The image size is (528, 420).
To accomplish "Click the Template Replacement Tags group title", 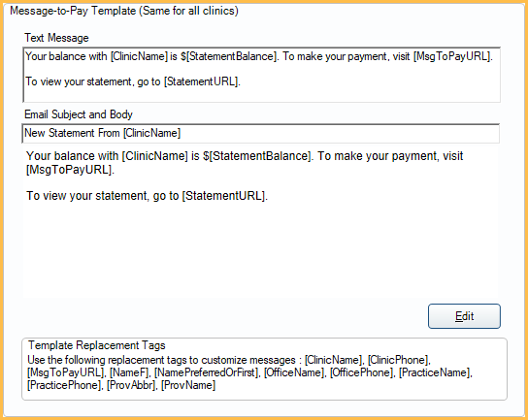I will tap(97, 345).
